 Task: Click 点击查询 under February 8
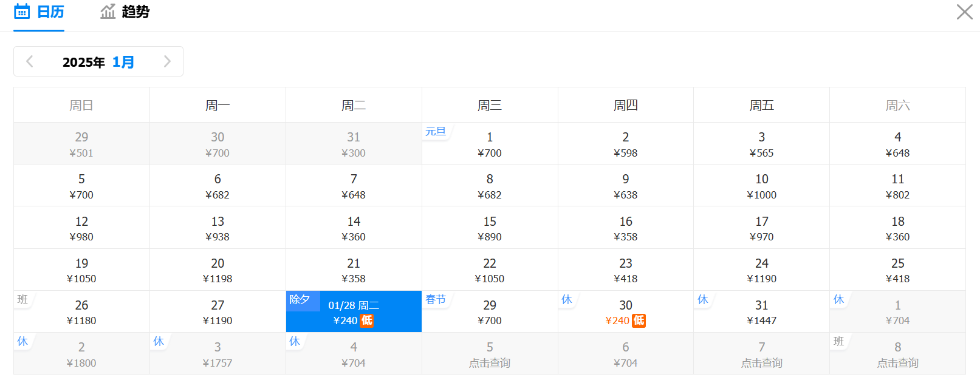pyautogui.click(x=898, y=363)
